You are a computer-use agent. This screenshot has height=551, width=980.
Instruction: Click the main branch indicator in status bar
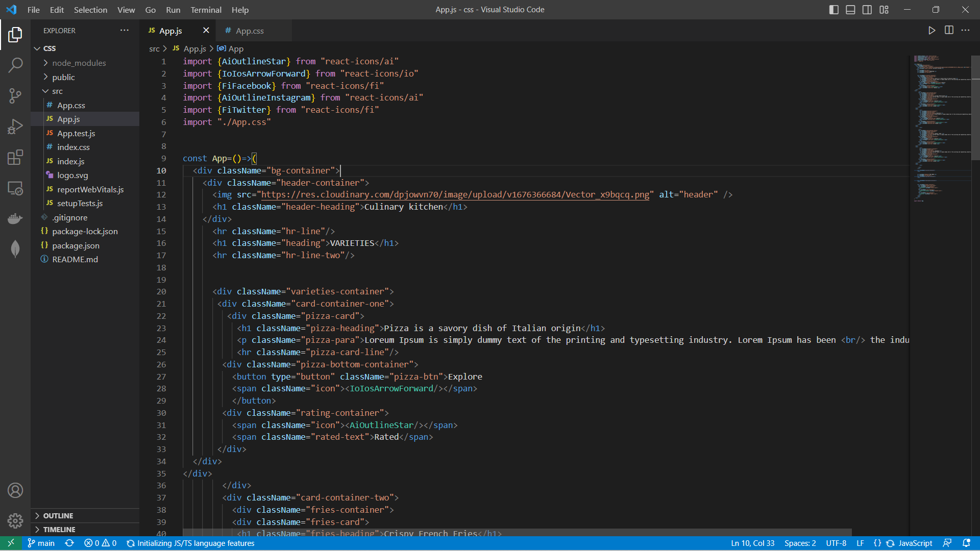click(x=41, y=543)
